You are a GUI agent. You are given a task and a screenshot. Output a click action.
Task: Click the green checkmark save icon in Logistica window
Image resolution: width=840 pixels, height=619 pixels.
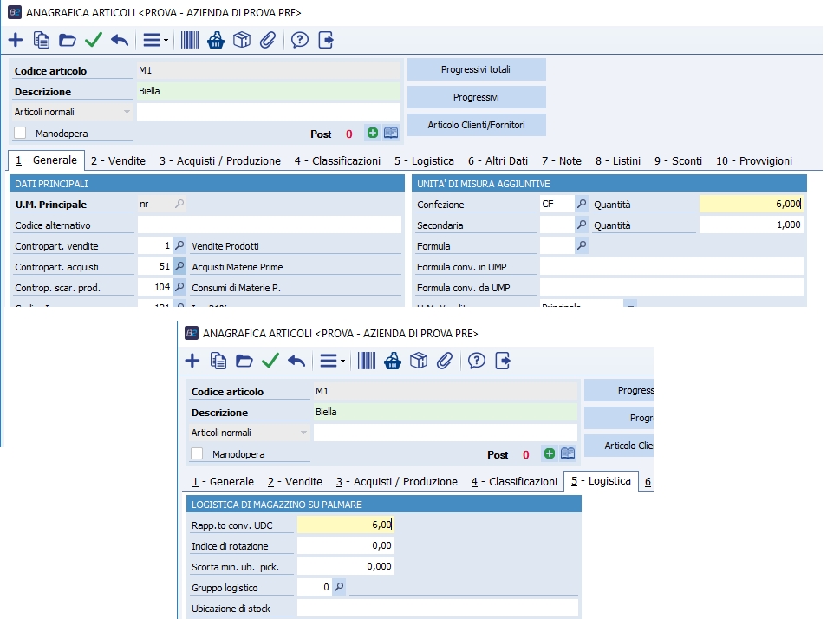(x=270, y=361)
